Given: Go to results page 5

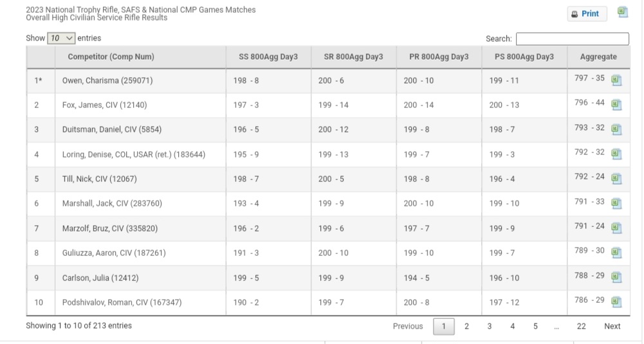Looking at the screenshot, I should click(x=535, y=327).
